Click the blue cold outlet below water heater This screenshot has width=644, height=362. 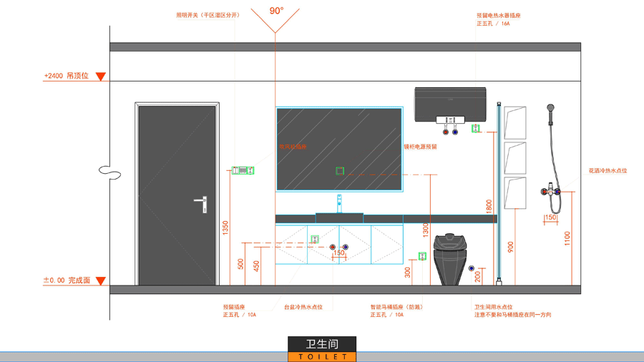tap(455, 132)
